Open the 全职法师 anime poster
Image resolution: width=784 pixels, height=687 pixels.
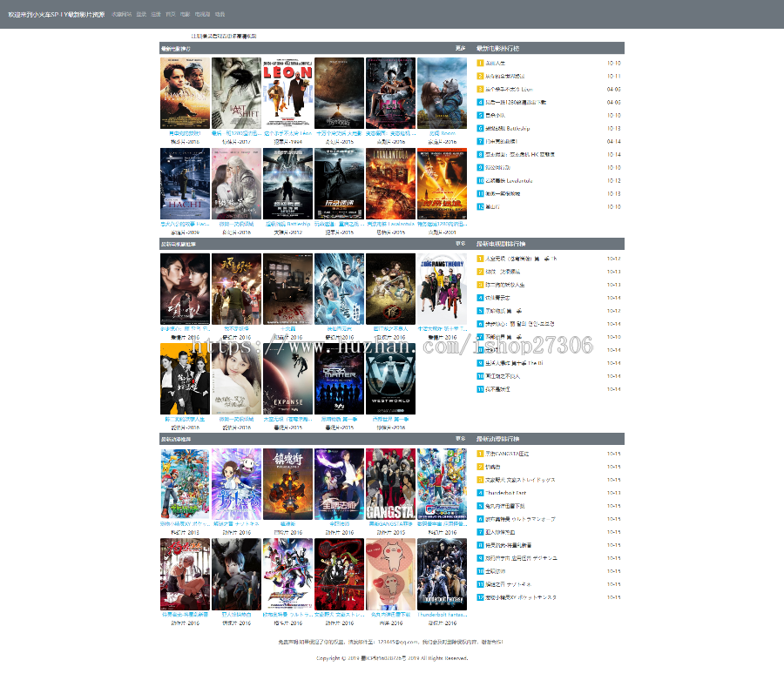pyautogui.click(x=340, y=484)
